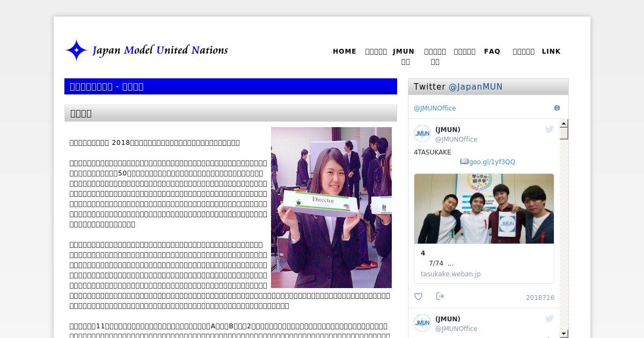Click the blue page title banner
644x338 pixels.
[231, 86]
